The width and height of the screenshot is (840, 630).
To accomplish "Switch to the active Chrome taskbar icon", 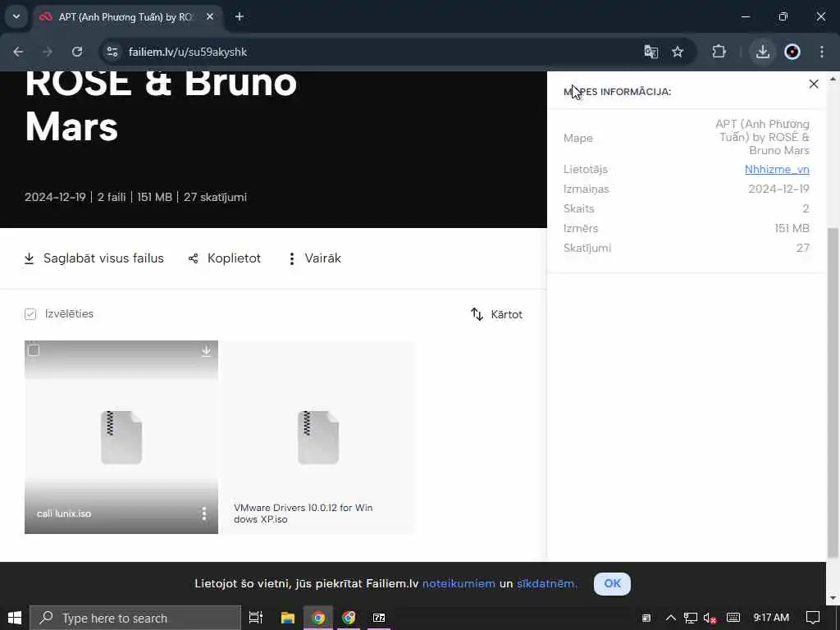I will (x=318, y=618).
